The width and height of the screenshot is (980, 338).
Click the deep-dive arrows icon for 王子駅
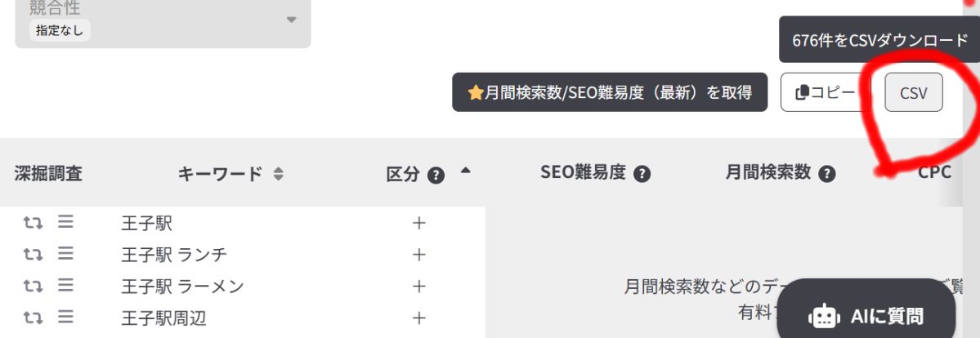(x=32, y=223)
